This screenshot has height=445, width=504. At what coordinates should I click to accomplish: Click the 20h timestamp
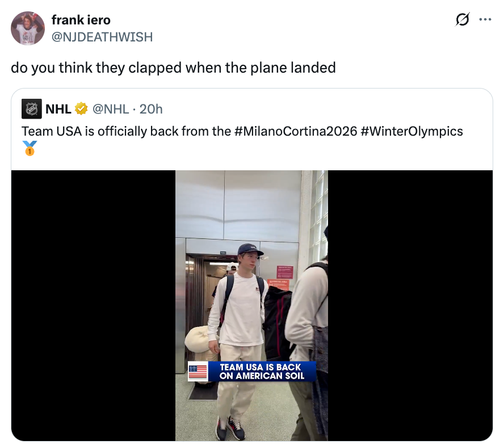point(151,108)
